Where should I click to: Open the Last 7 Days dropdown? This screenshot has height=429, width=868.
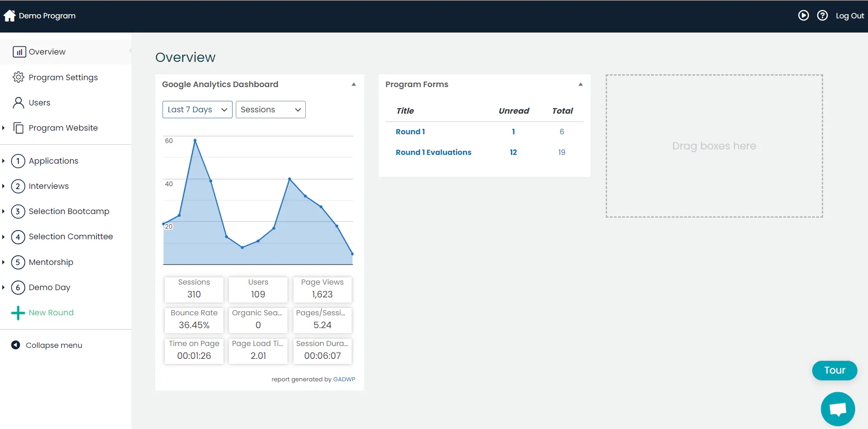tap(197, 110)
